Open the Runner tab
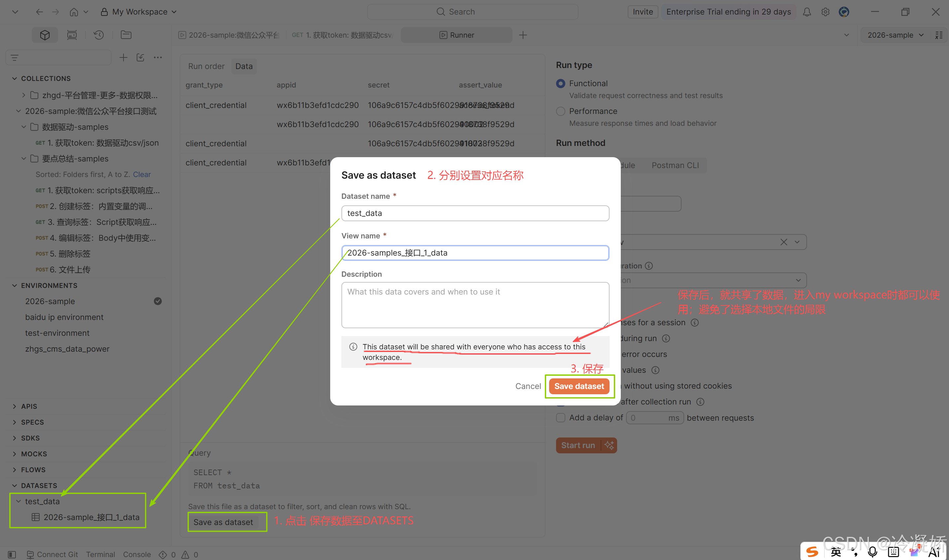 coord(457,35)
